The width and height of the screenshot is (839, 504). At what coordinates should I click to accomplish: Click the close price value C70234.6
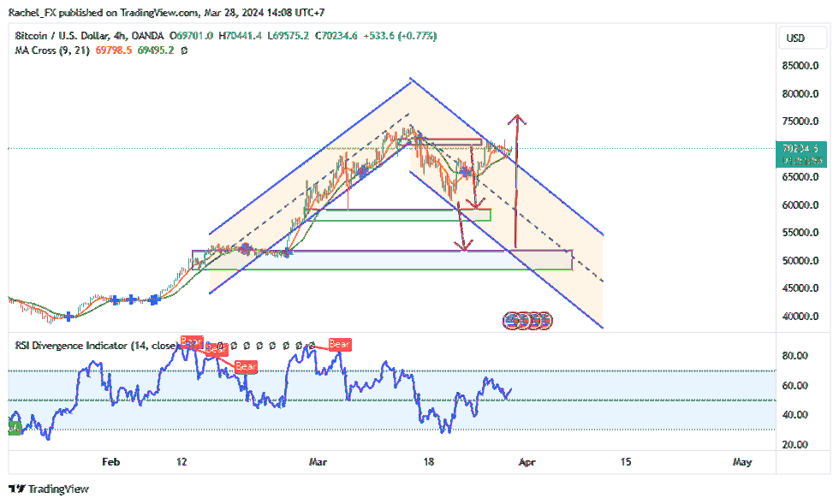[x=336, y=36]
